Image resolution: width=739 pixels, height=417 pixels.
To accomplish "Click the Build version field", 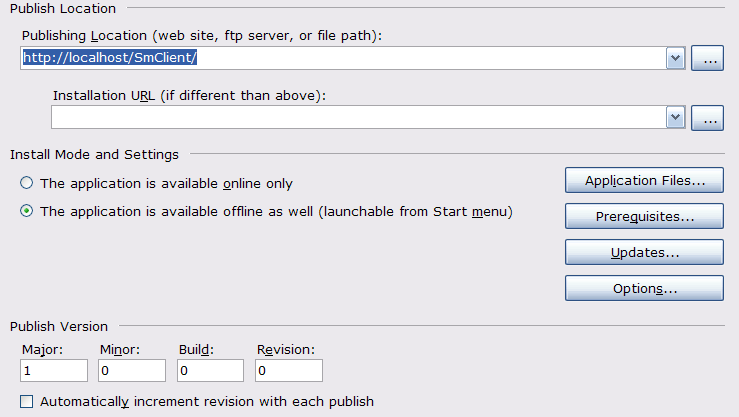I will click(210, 371).
